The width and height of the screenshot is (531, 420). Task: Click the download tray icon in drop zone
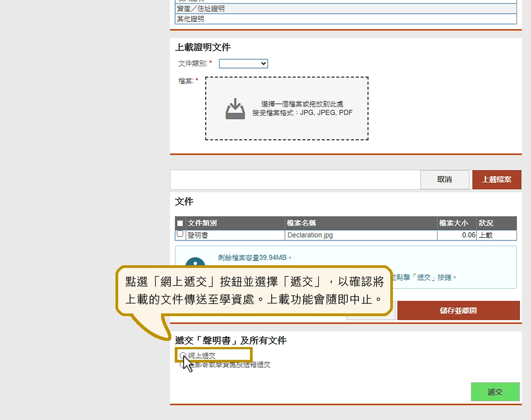tap(235, 109)
